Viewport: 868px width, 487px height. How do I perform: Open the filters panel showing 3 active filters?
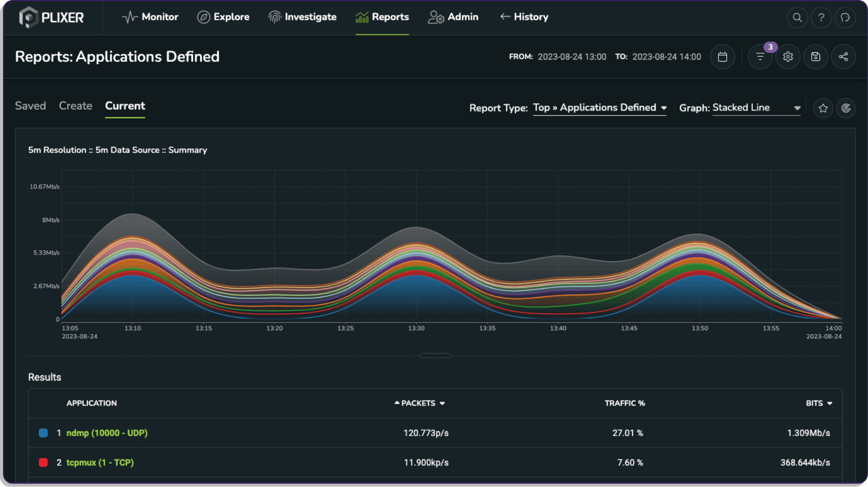pyautogui.click(x=760, y=57)
